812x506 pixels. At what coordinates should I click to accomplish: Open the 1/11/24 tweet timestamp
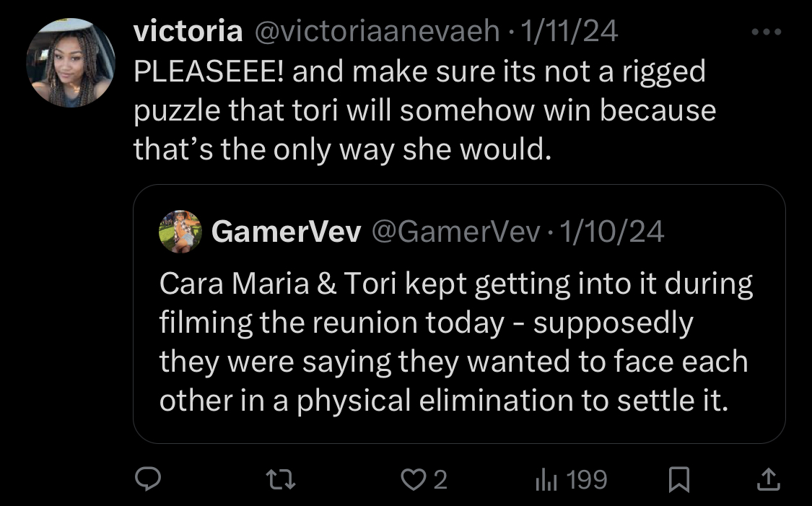569,31
